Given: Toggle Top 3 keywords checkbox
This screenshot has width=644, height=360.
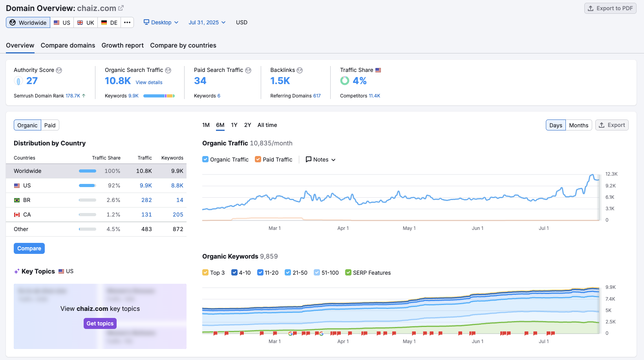Looking at the screenshot, I should point(205,272).
